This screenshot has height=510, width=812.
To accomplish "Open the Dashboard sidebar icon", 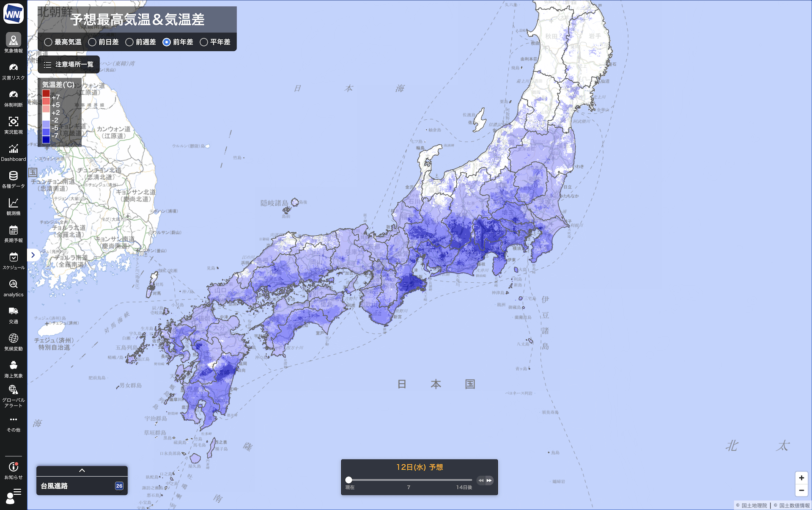I will pyautogui.click(x=14, y=149).
